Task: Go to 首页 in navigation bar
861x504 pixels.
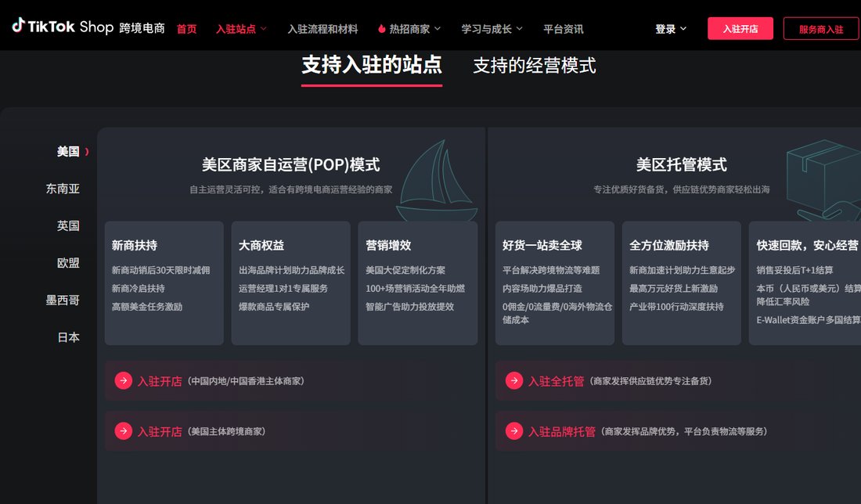Action: click(187, 28)
